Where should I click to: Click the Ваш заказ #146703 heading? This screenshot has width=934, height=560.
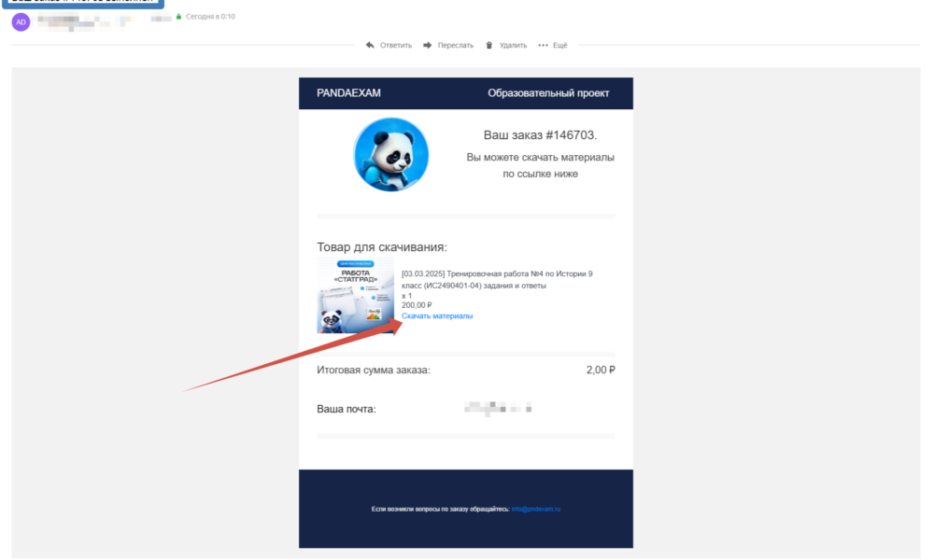(x=540, y=135)
